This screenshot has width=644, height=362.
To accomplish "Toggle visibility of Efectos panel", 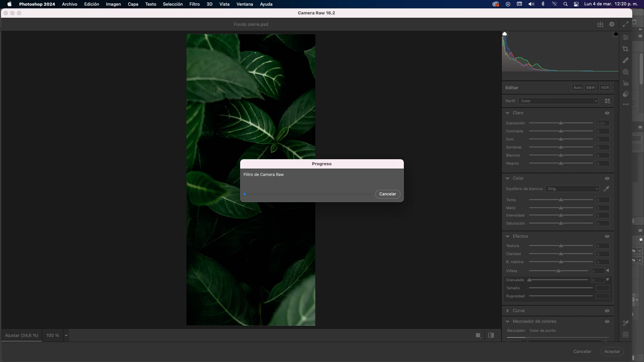I will (607, 236).
